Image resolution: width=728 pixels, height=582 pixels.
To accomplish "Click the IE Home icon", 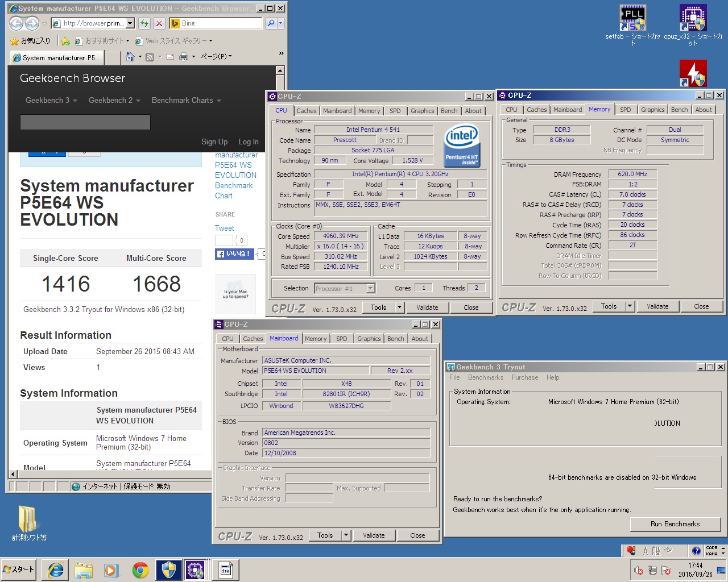I will click(x=130, y=57).
